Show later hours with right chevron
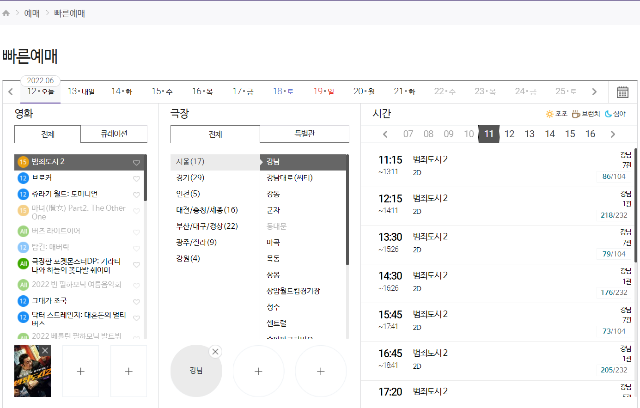 pyautogui.click(x=613, y=134)
